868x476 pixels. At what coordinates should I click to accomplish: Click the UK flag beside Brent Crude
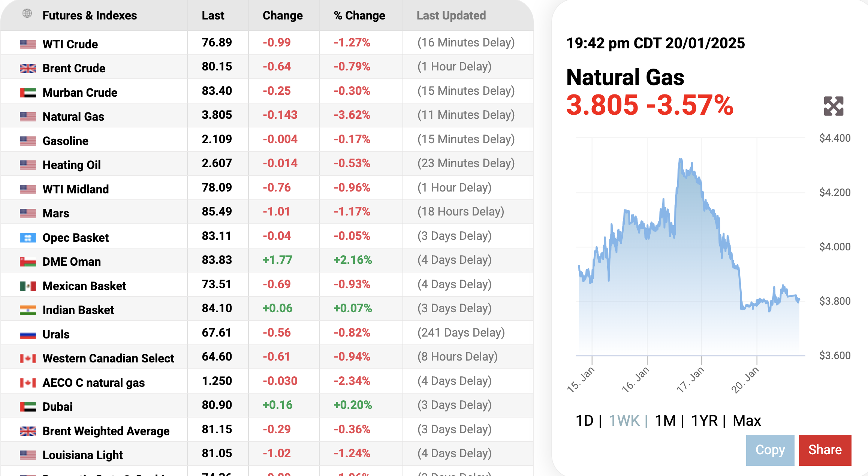tap(28, 68)
